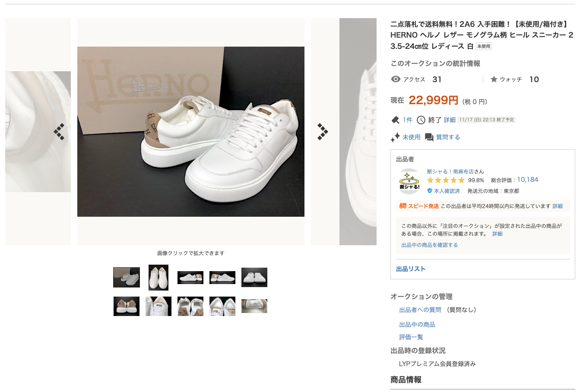Click the 断シャる! seller avatar logo
Viewport: 580px width, 392px height.
409,181
